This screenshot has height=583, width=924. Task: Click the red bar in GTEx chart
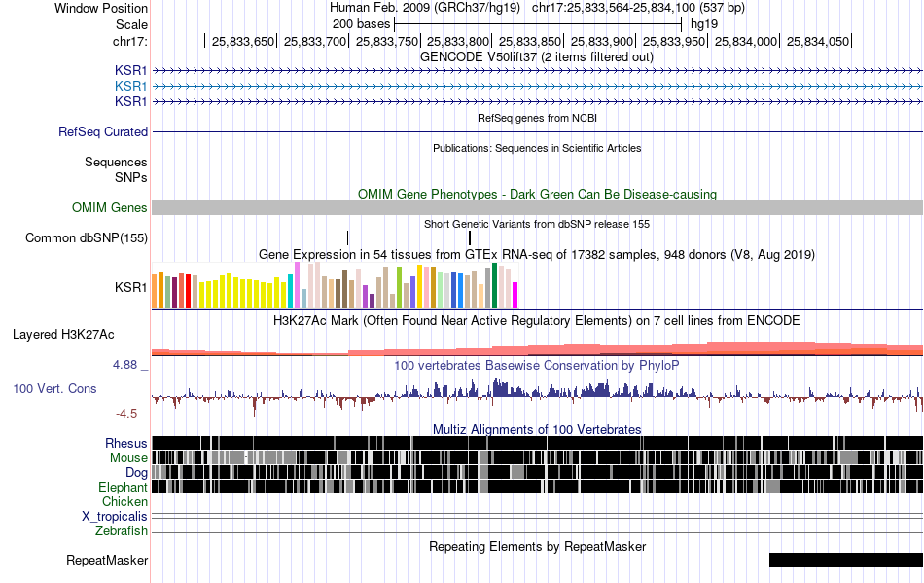point(188,291)
